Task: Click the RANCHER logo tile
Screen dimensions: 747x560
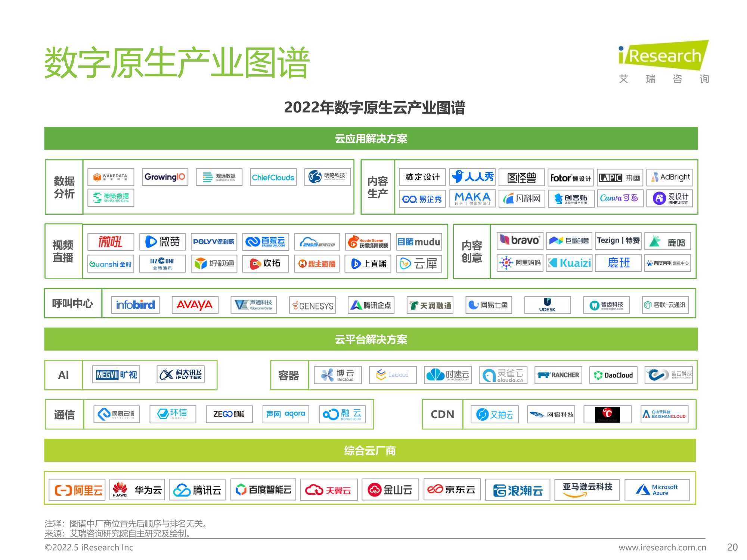Action: [558, 375]
